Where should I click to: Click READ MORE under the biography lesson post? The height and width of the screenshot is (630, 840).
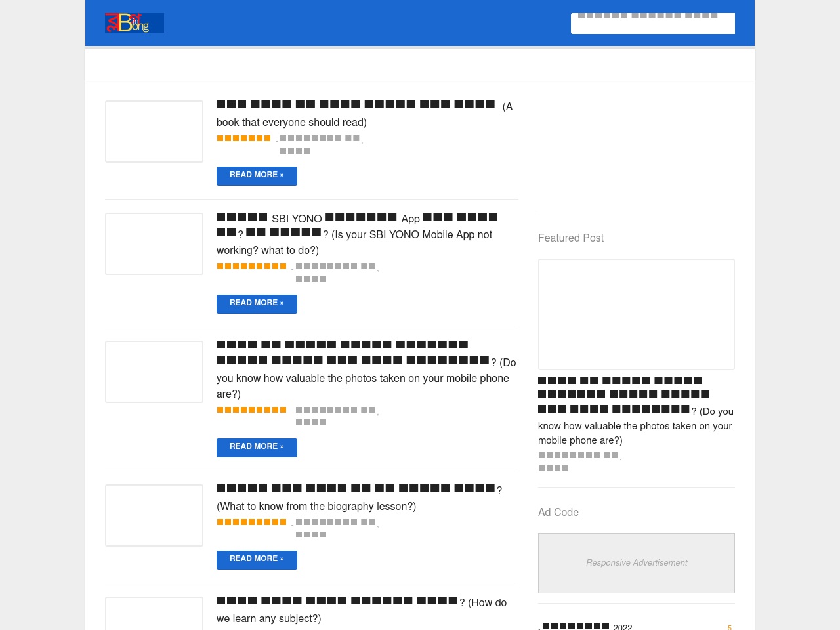pos(257,560)
